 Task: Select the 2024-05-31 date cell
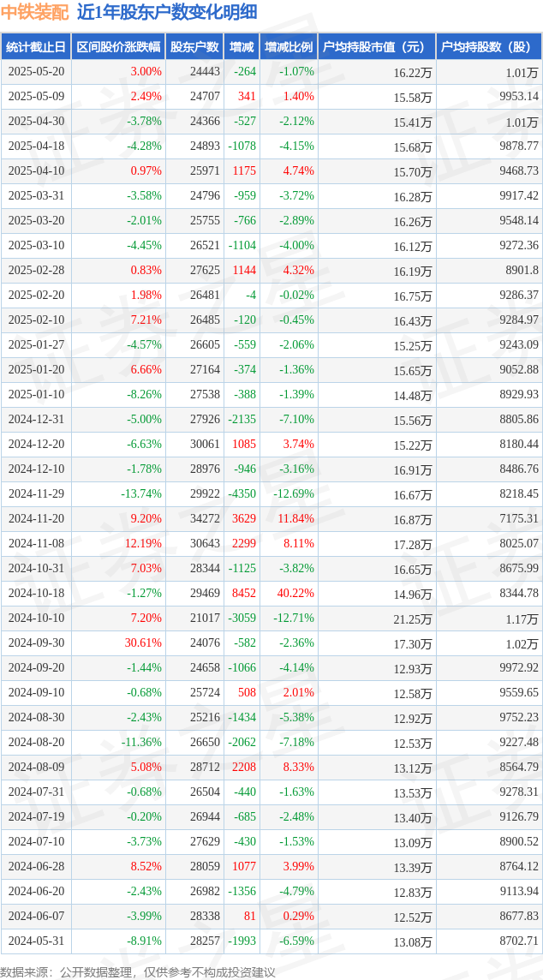point(36,941)
